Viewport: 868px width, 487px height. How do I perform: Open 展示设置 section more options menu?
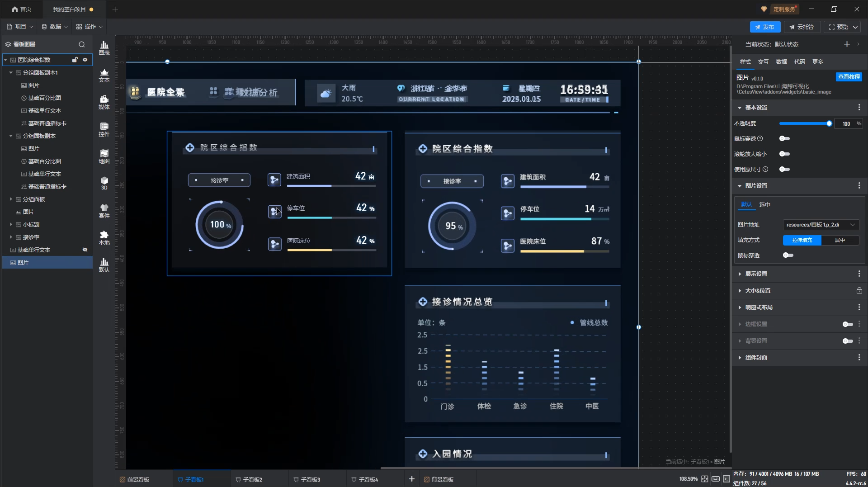click(859, 274)
